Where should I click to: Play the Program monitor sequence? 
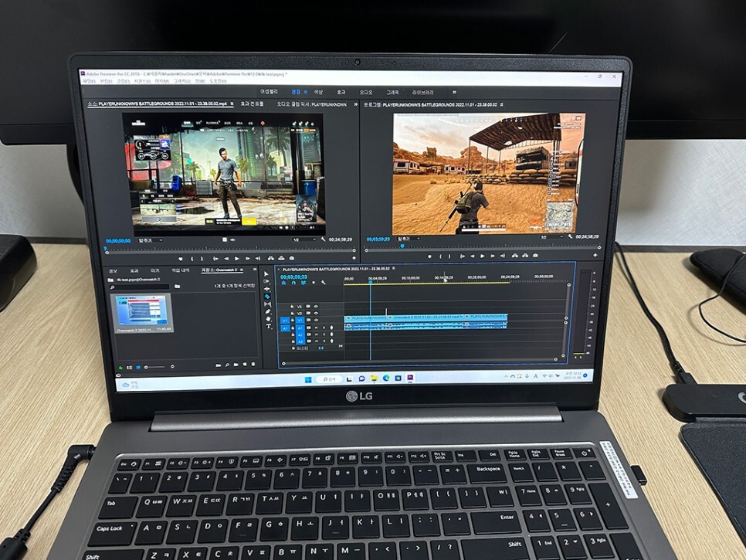pyautogui.click(x=483, y=256)
